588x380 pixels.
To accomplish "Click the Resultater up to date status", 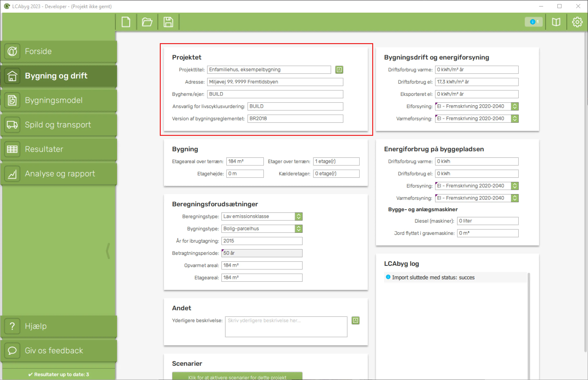I will (59, 374).
